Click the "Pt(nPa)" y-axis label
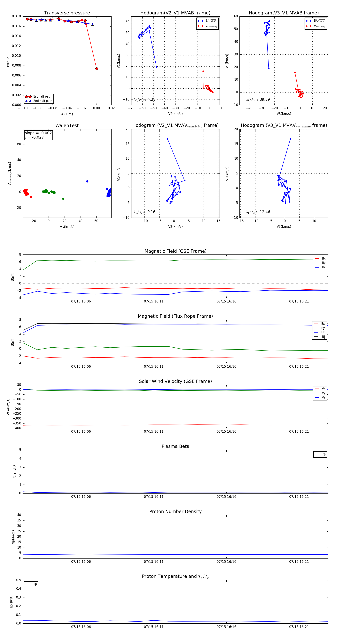The height and width of the screenshot is (644, 351). pos(8,61)
